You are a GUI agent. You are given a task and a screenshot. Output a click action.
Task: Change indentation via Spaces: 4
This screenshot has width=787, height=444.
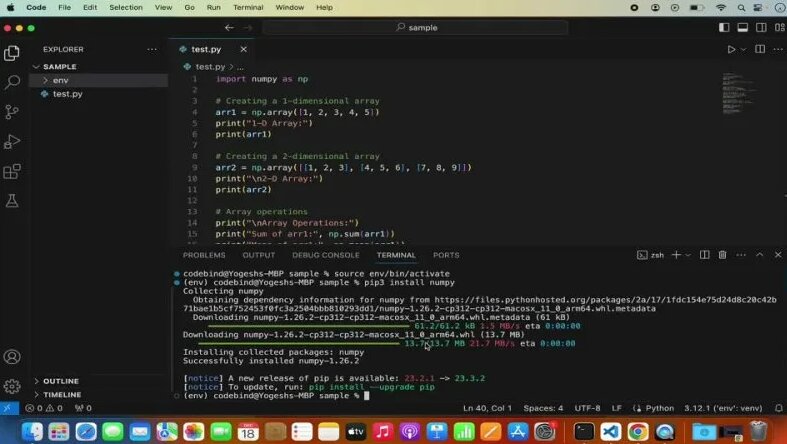[x=543, y=408]
